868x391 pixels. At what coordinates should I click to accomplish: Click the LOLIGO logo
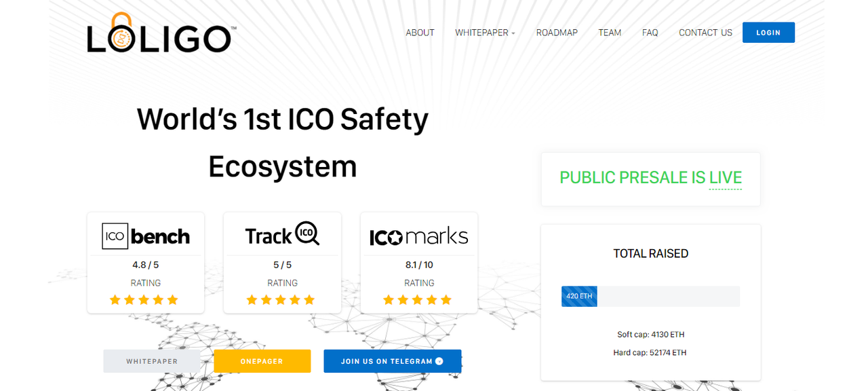click(161, 34)
